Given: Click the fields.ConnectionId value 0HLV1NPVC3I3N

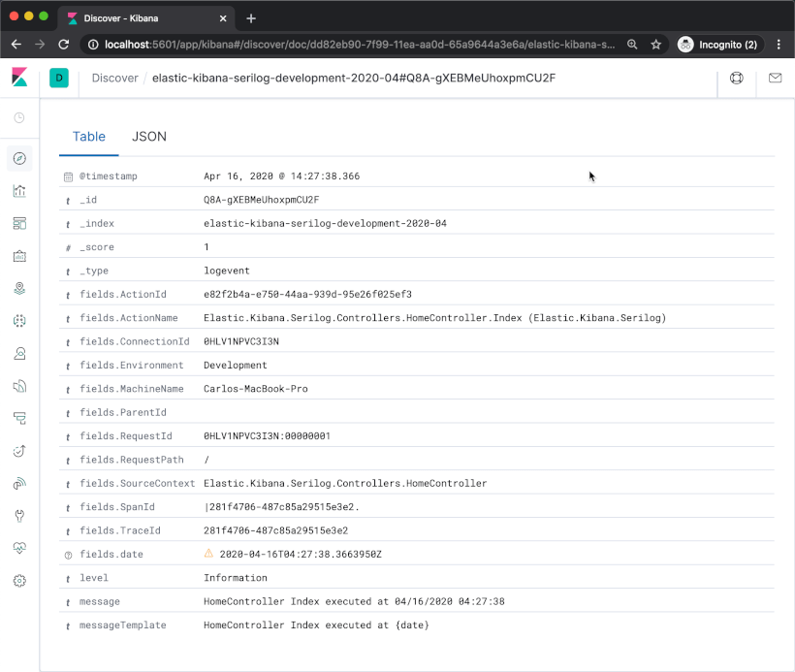Looking at the screenshot, I should (x=241, y=341).
